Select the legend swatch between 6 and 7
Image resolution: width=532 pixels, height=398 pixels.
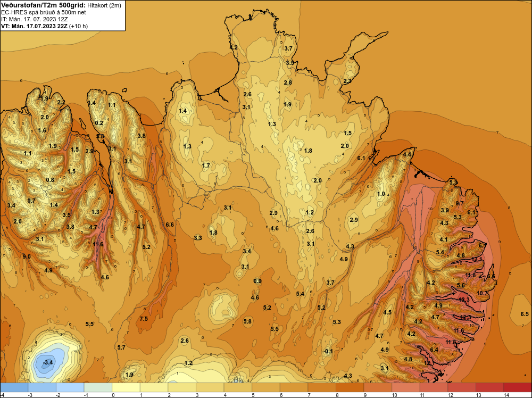[x=294, y=387]
